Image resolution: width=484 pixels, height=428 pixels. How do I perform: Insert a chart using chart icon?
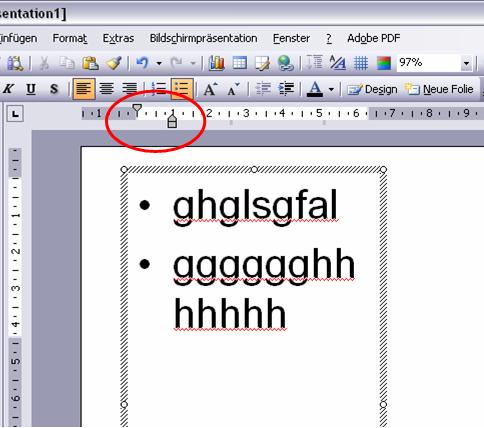217,63
